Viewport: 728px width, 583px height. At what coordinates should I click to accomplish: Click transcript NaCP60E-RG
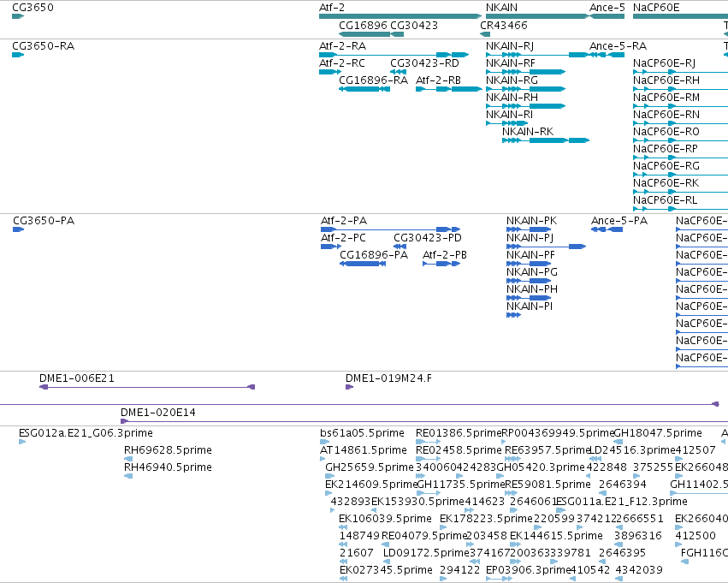pos(666,166)
